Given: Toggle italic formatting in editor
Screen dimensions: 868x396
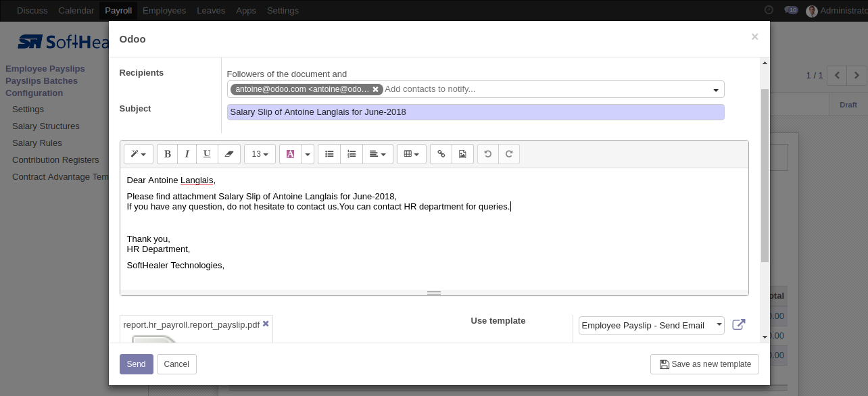Looking at the screenshot, I should pos(187,154).
